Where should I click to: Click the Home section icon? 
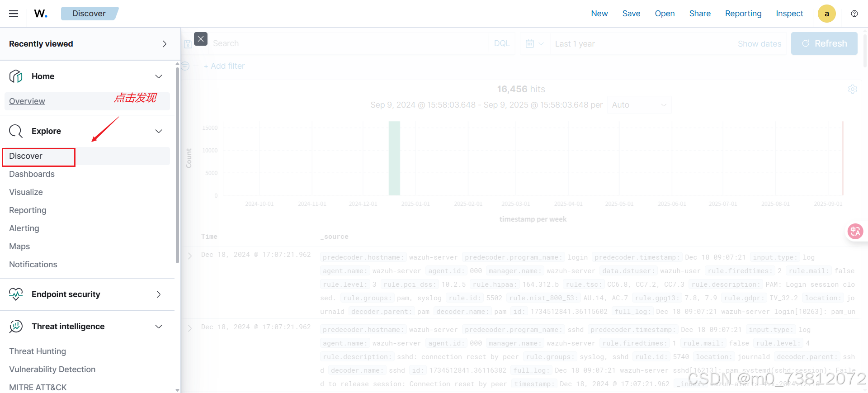(16, 76)
